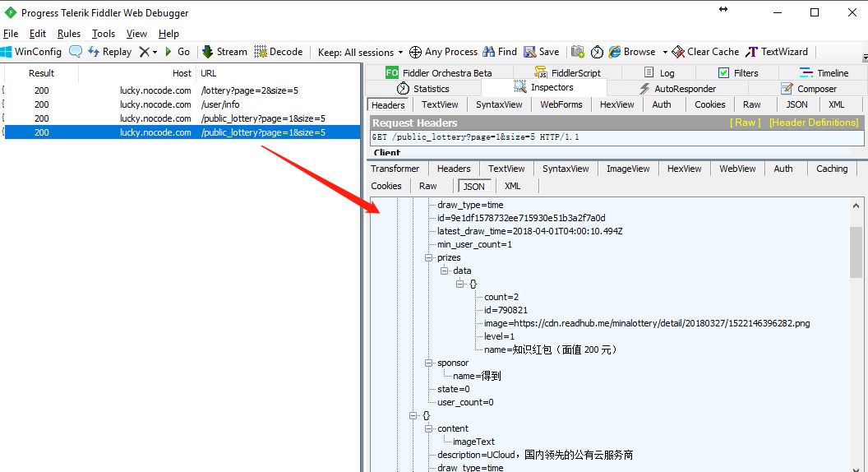Open the Rules menu
This screenshot has width=868, height=472.
[69, 33]
